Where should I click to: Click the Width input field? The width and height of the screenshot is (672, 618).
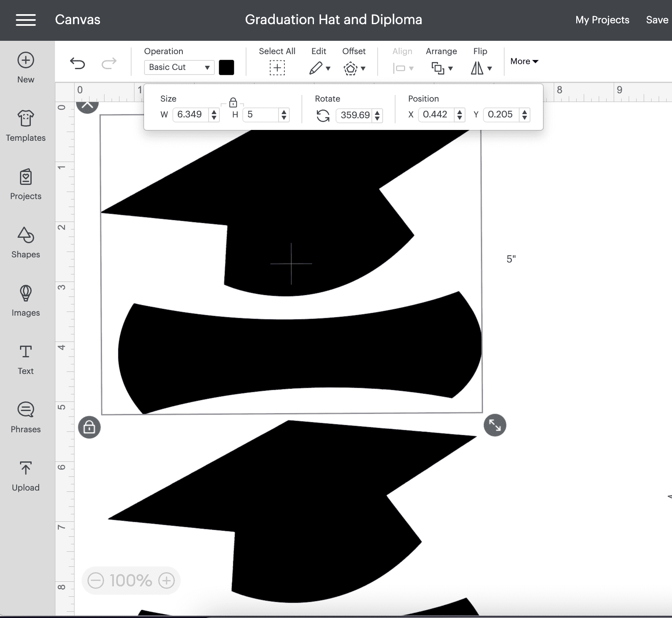pos(191,115)
